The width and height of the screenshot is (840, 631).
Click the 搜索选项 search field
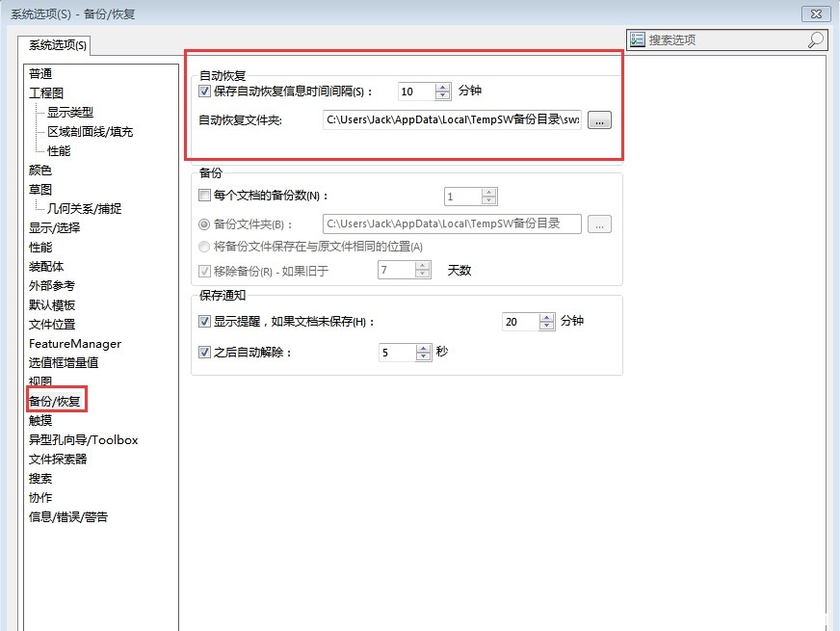[x=722, y=39]
